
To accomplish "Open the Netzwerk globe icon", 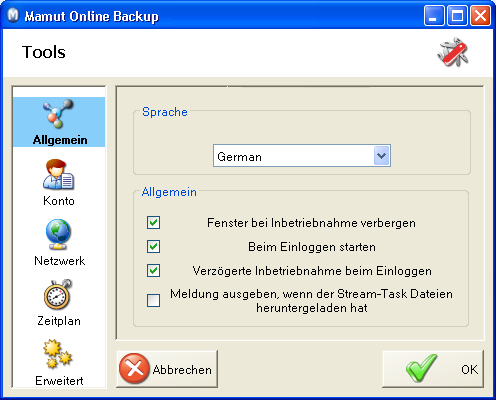I will point(58,234).
